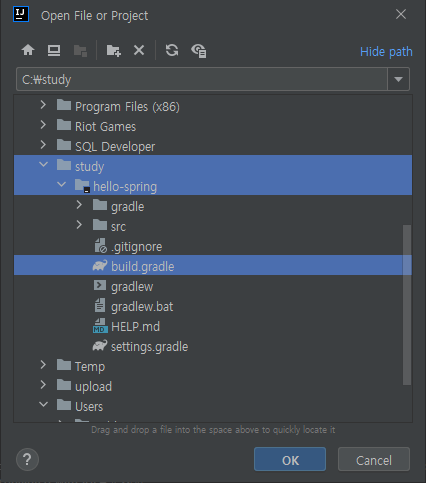The image size is (426, 483).
Task: Click the .gitignore file icon
Action: coord(100,246)
